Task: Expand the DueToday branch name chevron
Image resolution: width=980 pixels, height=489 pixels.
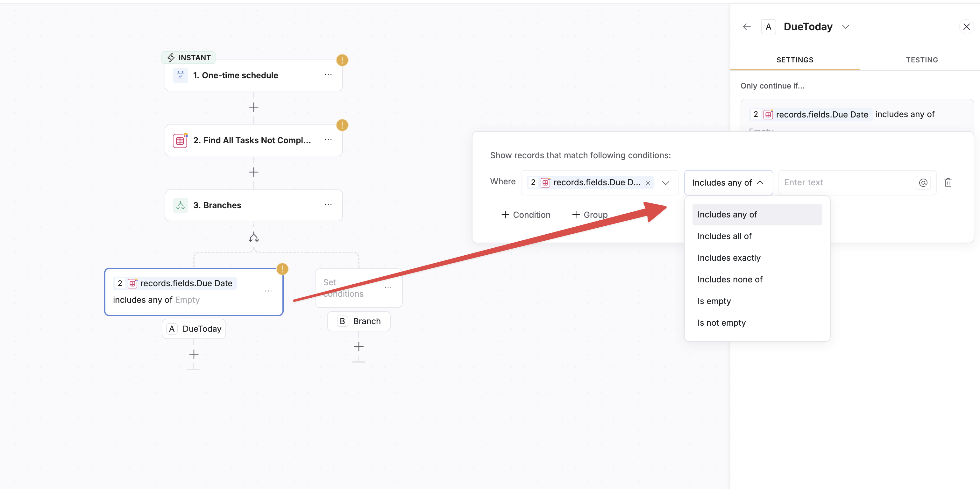Action: click(x=845, y=27)
